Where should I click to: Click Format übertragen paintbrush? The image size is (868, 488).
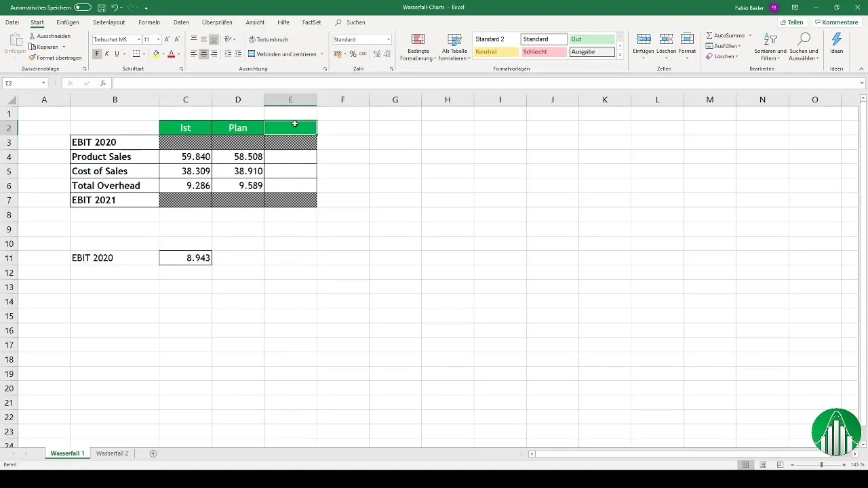point(55,58)
